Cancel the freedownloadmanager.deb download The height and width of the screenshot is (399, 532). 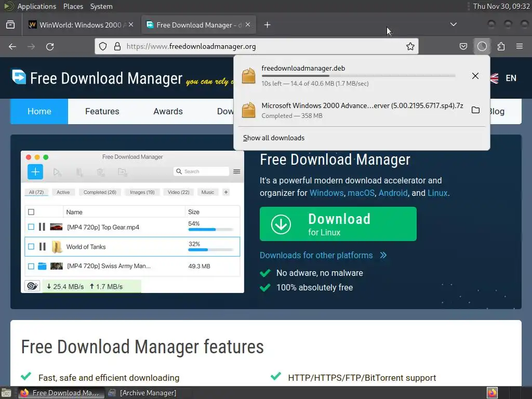coord(475,76)
